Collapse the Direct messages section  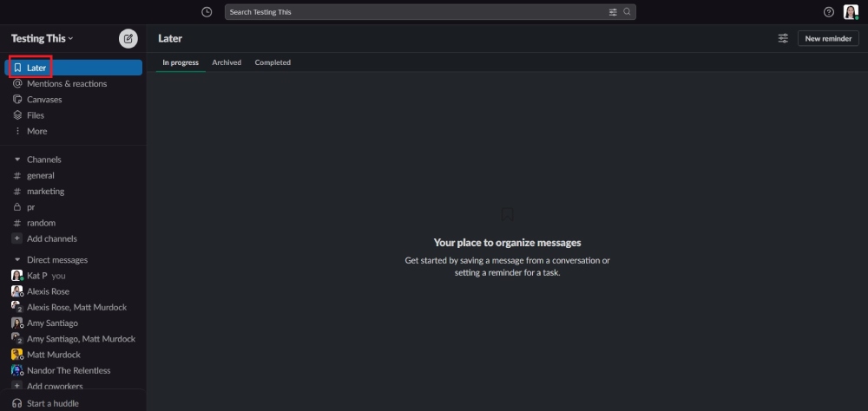[x=17, y=260]
